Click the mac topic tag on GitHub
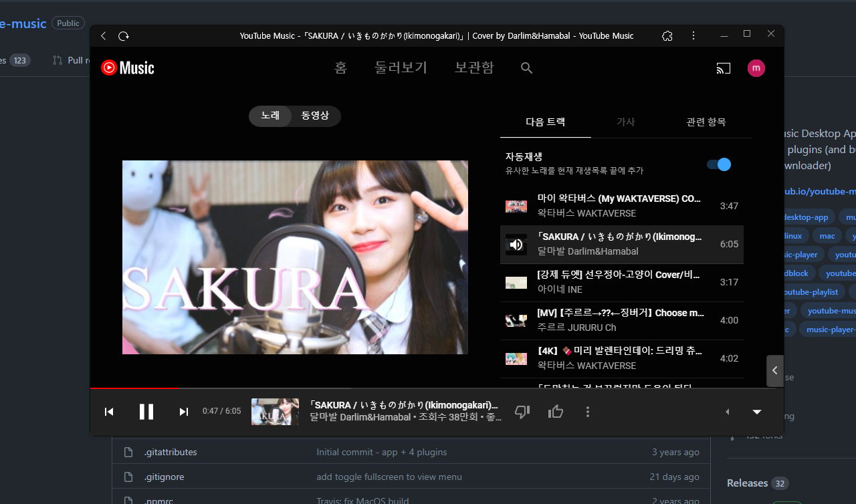Image resolution: width=856 pixels, height=504 pixels. point(827,236)
